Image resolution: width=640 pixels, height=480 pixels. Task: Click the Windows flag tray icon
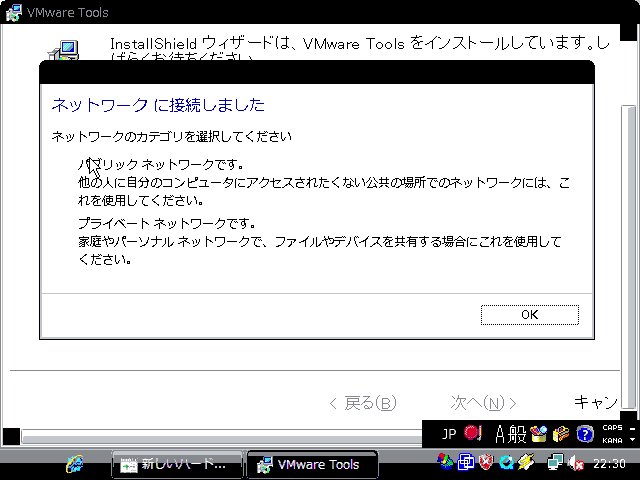point(445,462)
